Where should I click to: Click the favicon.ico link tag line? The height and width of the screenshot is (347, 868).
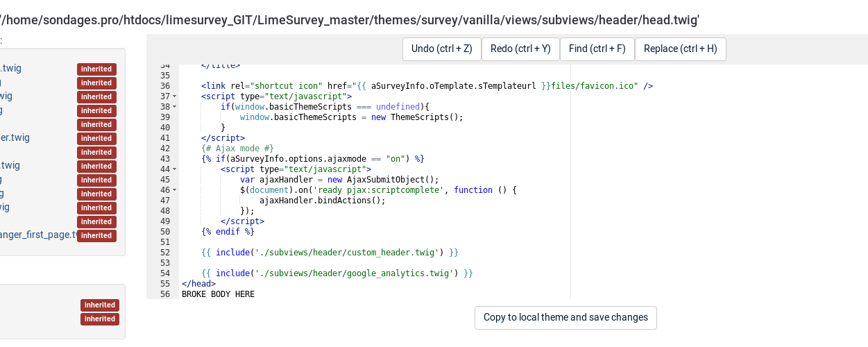click(427, 86)
